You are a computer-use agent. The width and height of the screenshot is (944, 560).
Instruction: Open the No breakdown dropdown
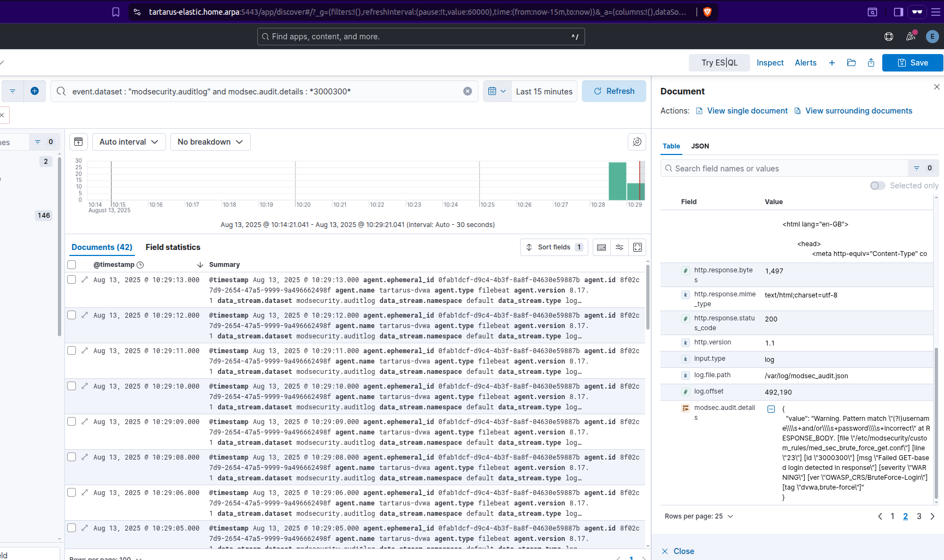coord(210,142)
